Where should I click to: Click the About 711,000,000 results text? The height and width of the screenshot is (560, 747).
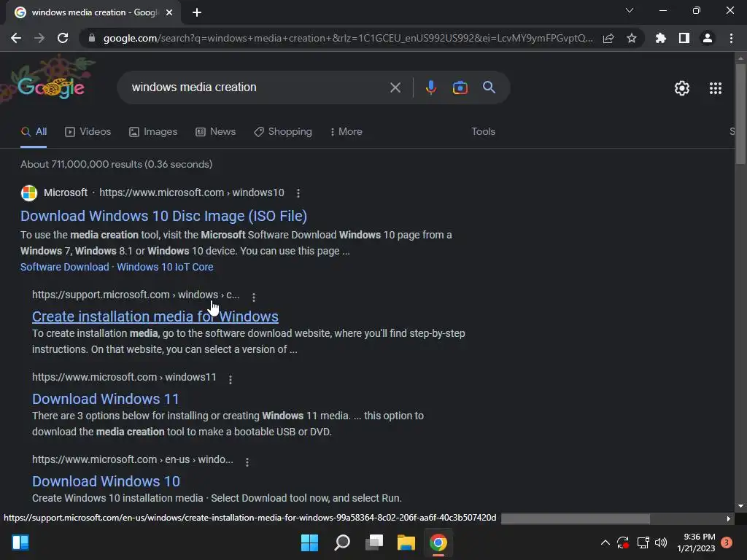tap(116, 164)
